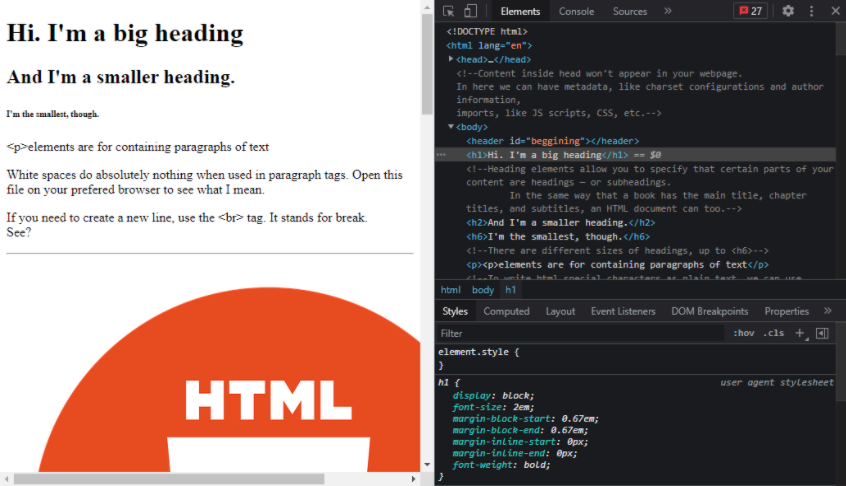This screenshot has width=846, height=486.
Task: Open the DOM Breakpoints pane tab
Action: point(709,311)
